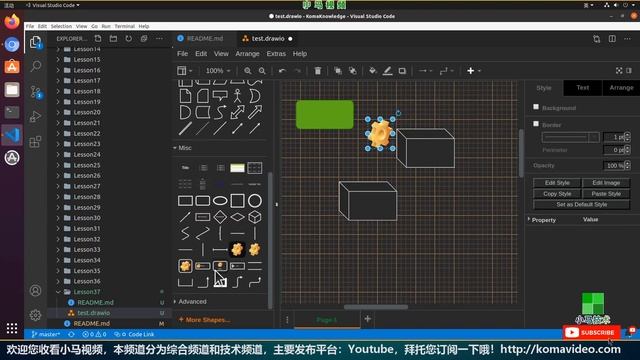Open the insert plus dropdown
This screenshot has width=640, height=360.
pyautogui.click(x=473, y=71)
